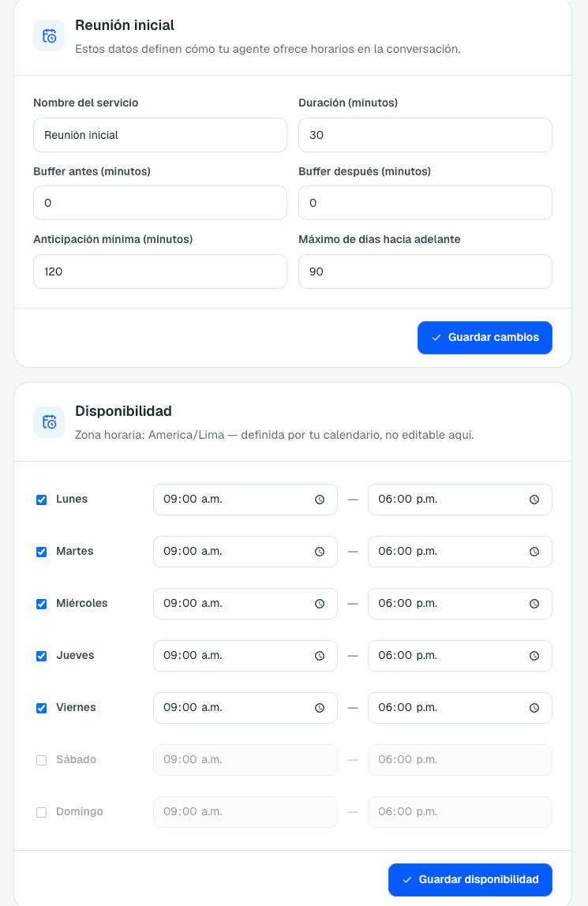The height and width of the screenshot is (906, 588).
Task: Click Viernes start time 09:00 a.m. field
Action: [245, 707]
